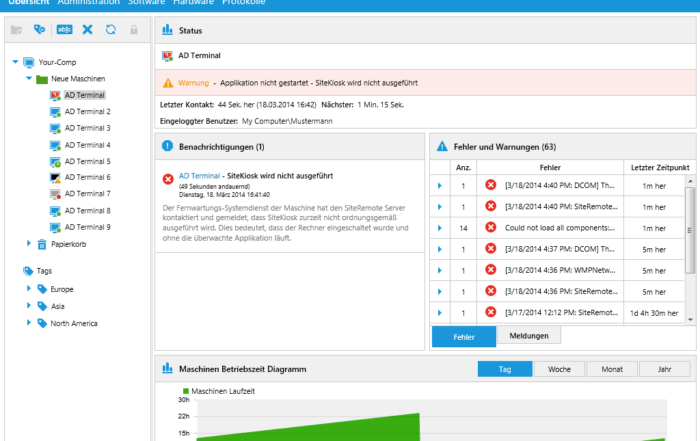The width and height of the screenshot is (700, 441).
Task: Click the refresh icon in the toolbar
Action: click(110, 30)
